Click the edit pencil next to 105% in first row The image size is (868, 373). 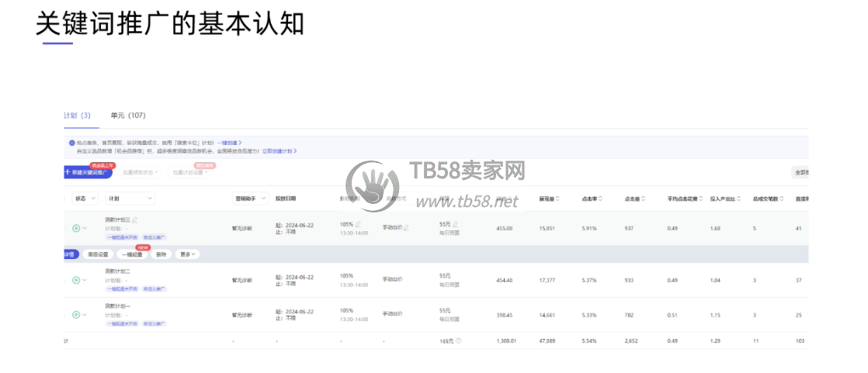click(358, 224)
